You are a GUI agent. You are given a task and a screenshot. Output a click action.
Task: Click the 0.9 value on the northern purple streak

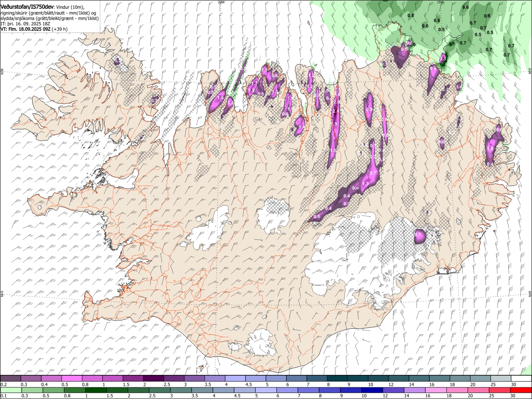369,109
